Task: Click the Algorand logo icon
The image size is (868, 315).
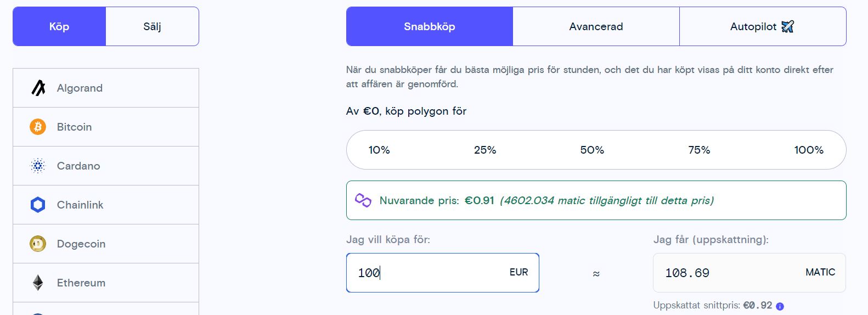Action: 38,88
